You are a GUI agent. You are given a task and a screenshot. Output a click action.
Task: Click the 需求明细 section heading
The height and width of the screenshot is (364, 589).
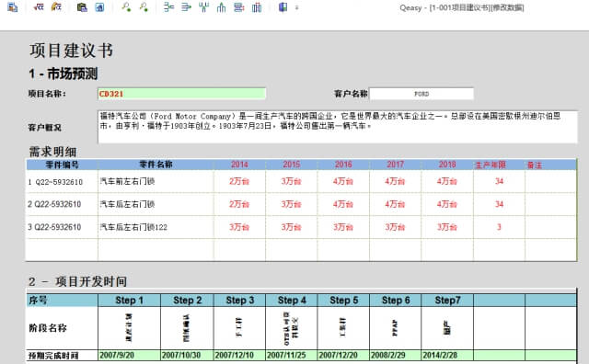click(53, 152)
